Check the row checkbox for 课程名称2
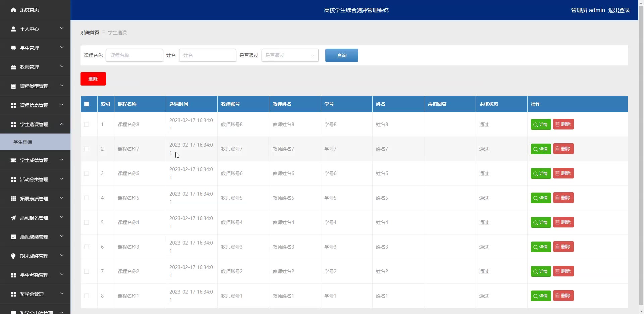The image size is (644, 314). click(x=87, y=271)
